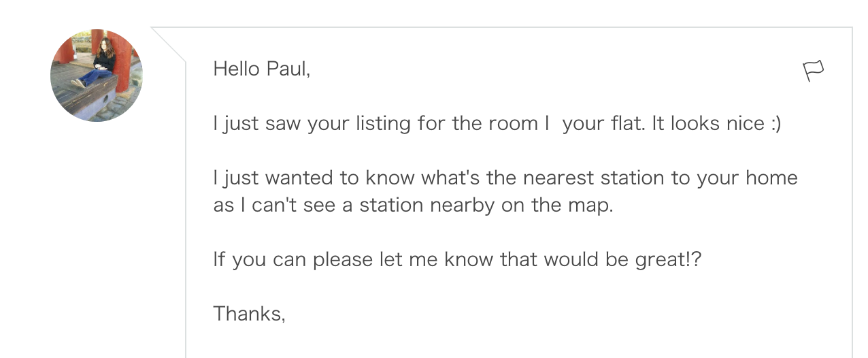Click the "Thanks," closing line

249,314
